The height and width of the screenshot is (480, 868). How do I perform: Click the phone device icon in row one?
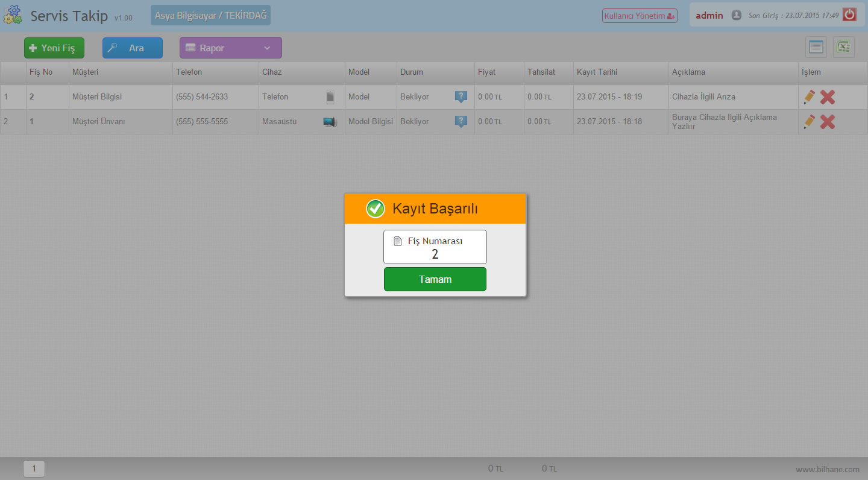330,96
